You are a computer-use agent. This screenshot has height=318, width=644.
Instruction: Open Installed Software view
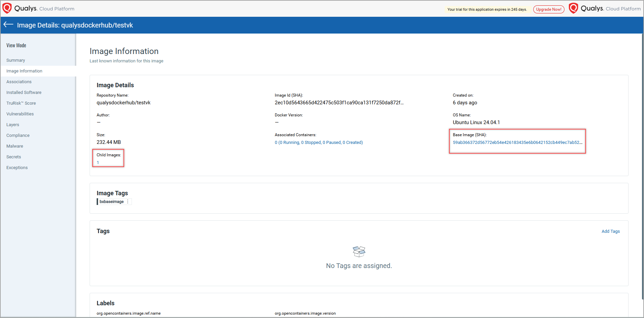point(24,93)
